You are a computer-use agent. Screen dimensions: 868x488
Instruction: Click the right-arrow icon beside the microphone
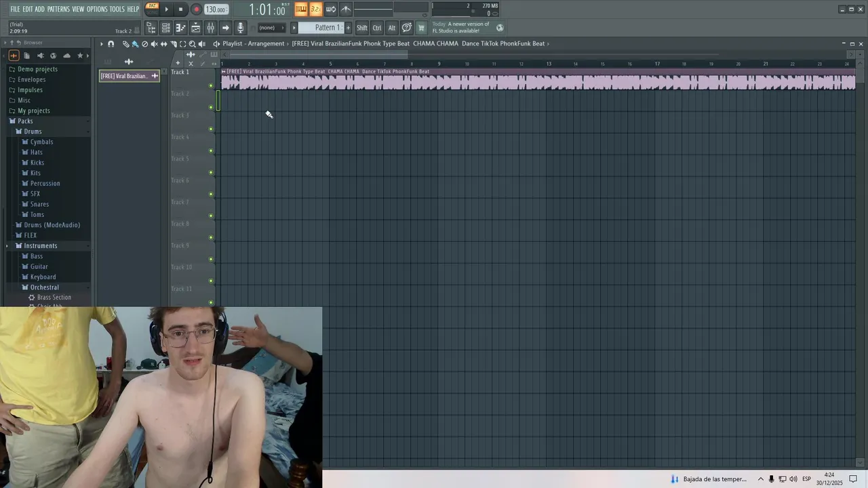(226, 28)
